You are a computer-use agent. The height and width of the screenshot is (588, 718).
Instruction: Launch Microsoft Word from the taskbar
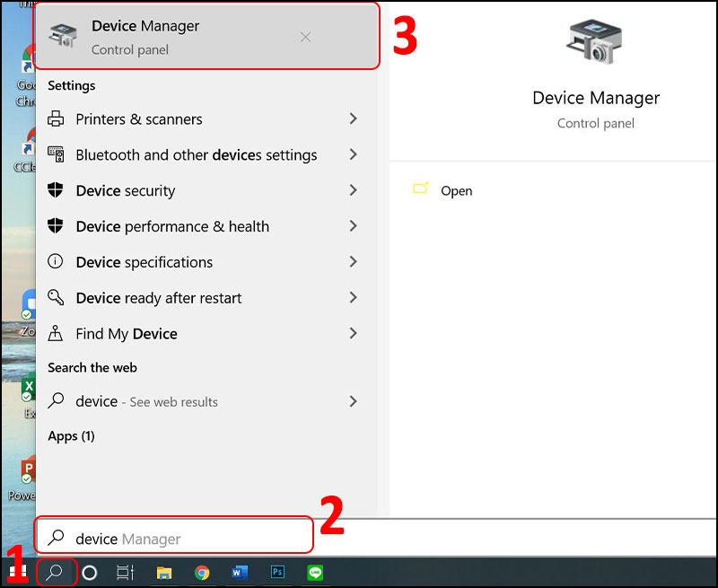click(239, 572)
